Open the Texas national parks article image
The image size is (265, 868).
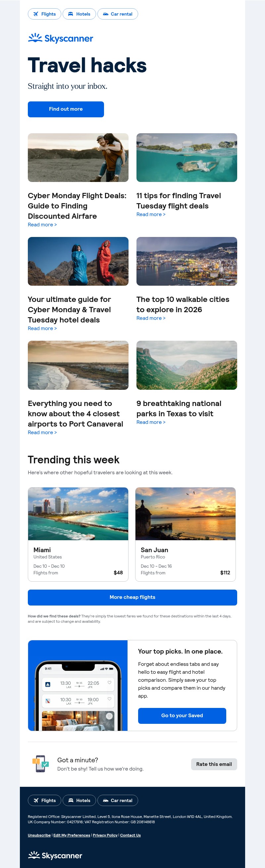[186, 365]
